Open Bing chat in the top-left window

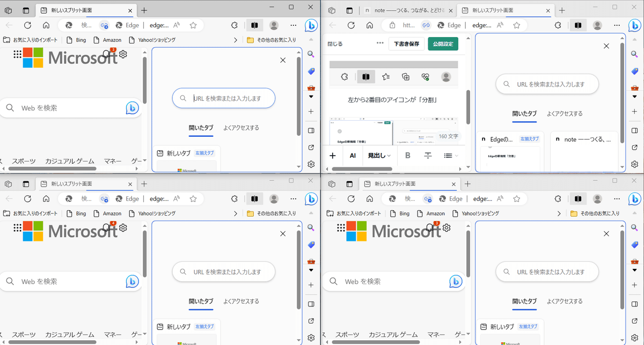(311, 25)
